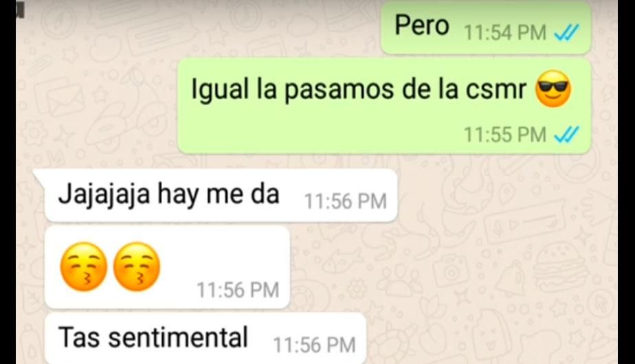Click blue read ticks beside 11:54 PM
The image size is (635, 364).
pyautogui.click(x=566, y=32)
